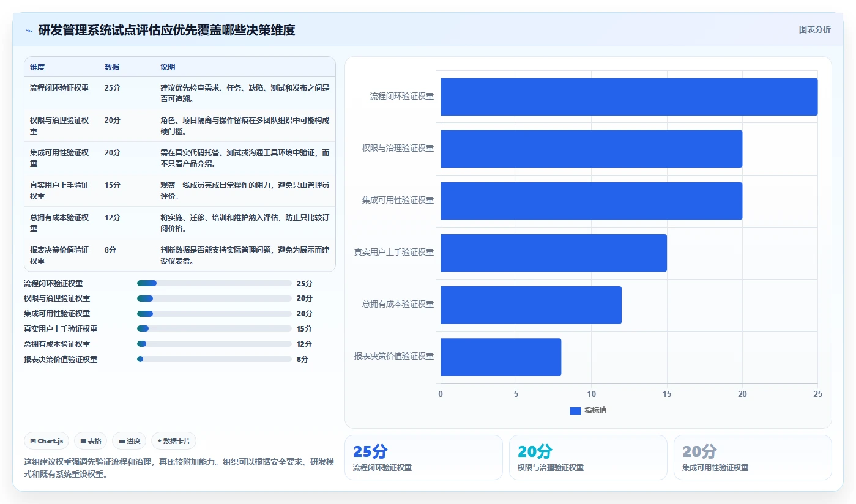Click description starting 需在真实代码托管
This screenshot has width=856, height=504.
coord(245,158)
